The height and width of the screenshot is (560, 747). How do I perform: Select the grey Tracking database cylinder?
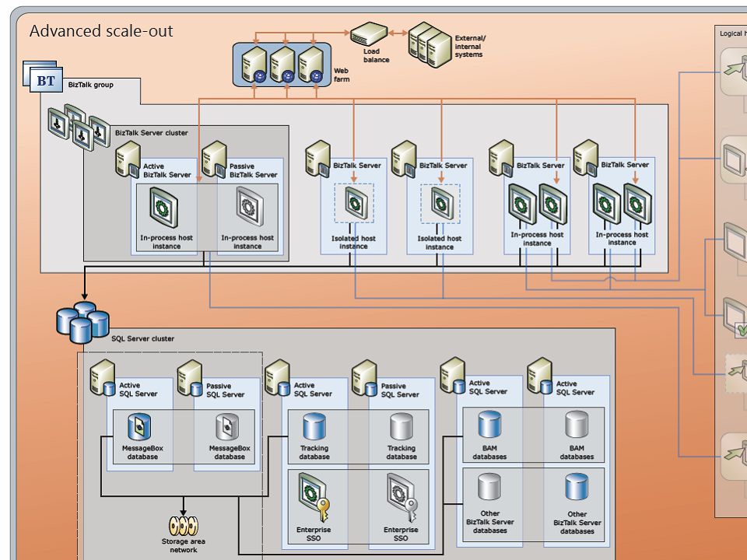402,426
